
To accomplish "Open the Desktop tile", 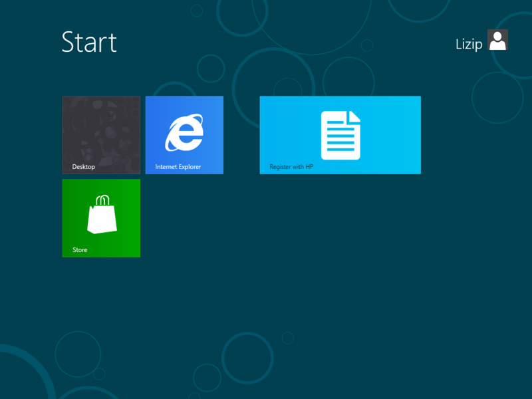I will 101,135.
